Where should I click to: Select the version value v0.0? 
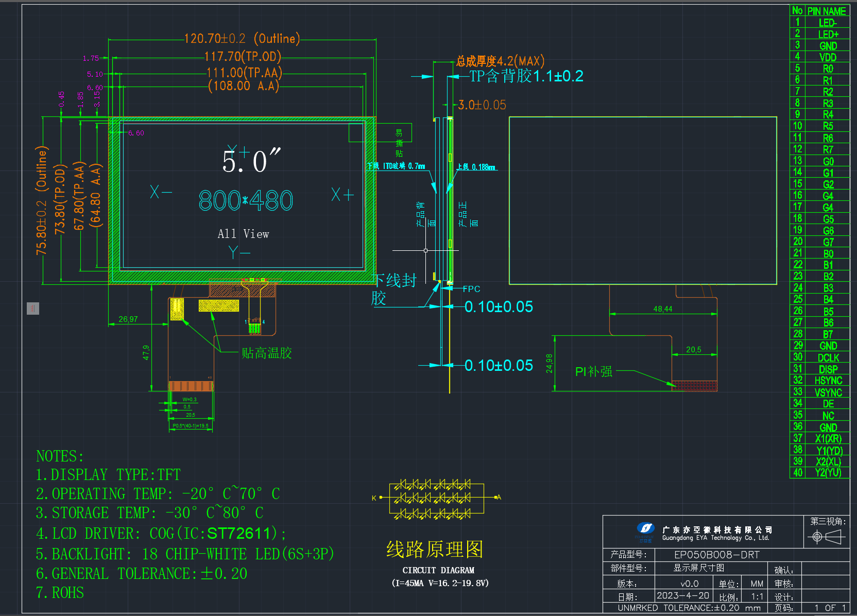(x=690, y=584)
